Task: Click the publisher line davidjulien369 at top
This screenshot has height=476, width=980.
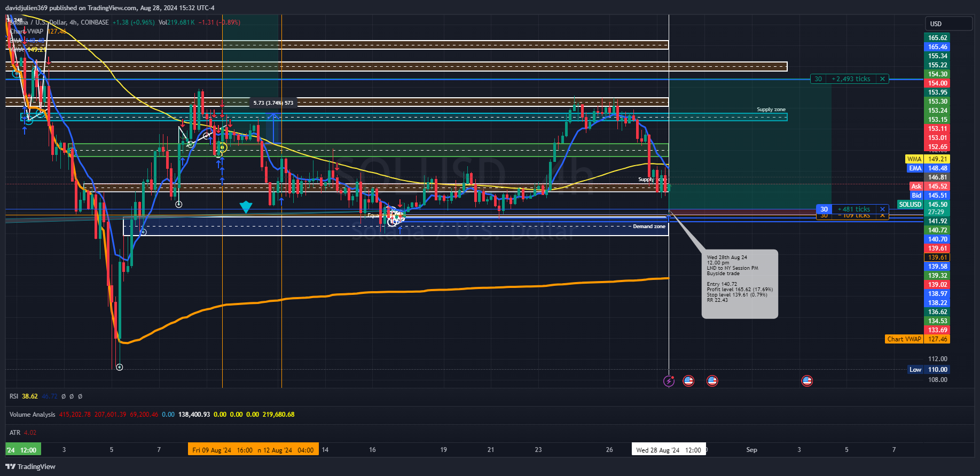Action: pyautogui.click(x=110, y=8)
